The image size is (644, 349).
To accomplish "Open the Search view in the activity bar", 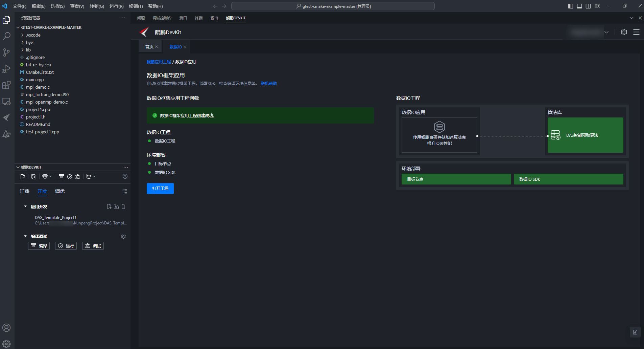I will 6,36.
